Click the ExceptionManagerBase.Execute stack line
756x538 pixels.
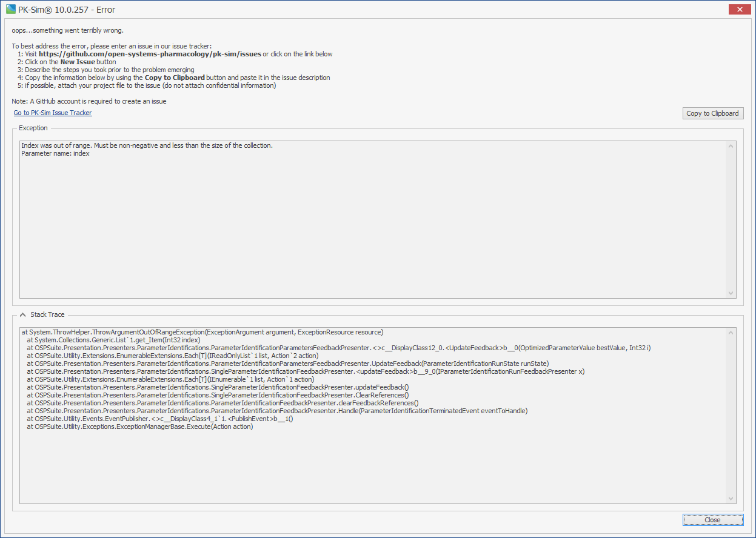tap(140, 427)
